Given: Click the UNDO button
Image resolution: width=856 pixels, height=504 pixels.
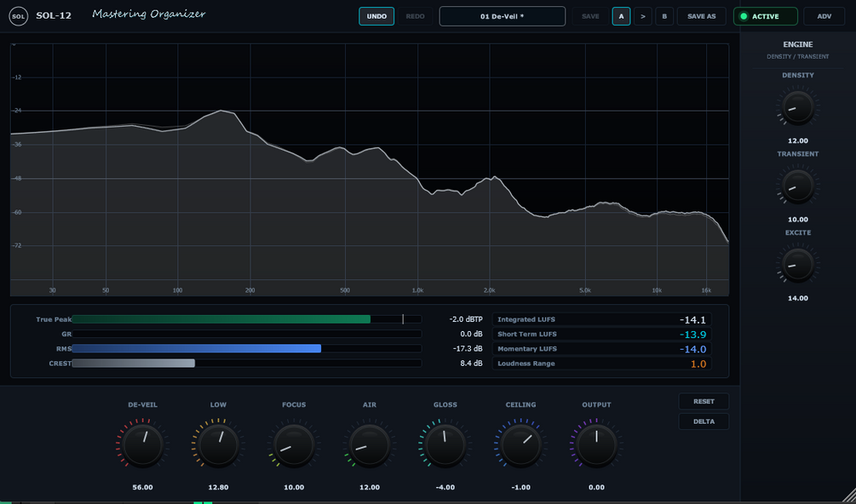Looking at the screenshot, I should 376,16.
